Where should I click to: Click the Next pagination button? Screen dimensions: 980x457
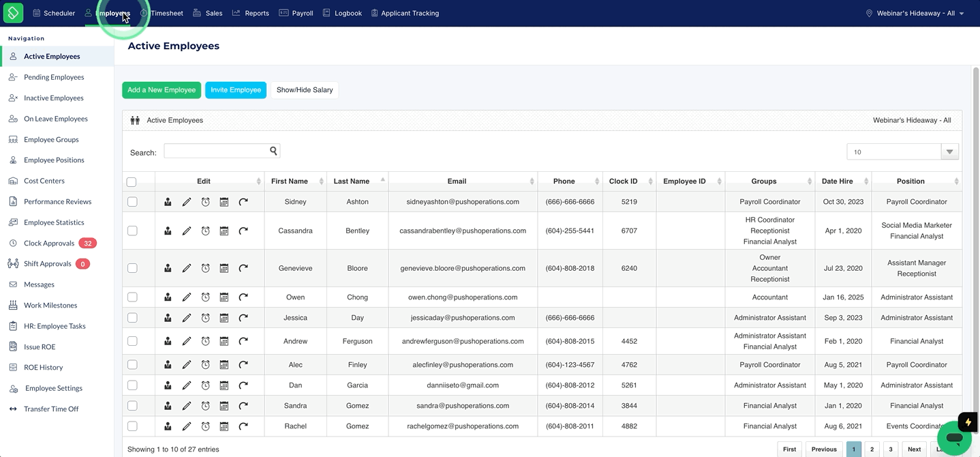tap(914, 449)
